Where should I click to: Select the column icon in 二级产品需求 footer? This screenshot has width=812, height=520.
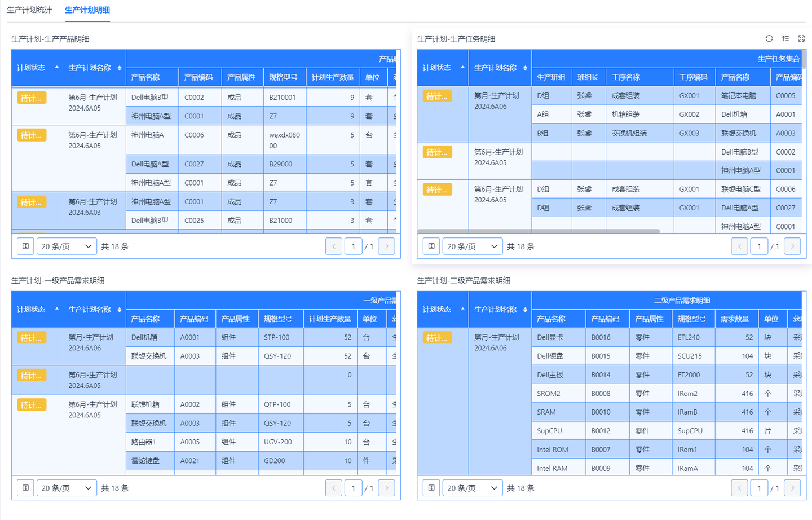(431, 487)
